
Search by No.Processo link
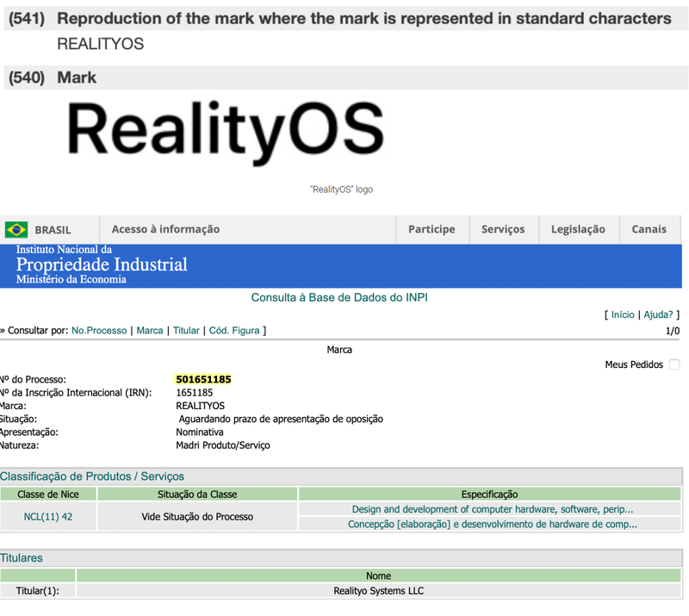tap(99, 330)
